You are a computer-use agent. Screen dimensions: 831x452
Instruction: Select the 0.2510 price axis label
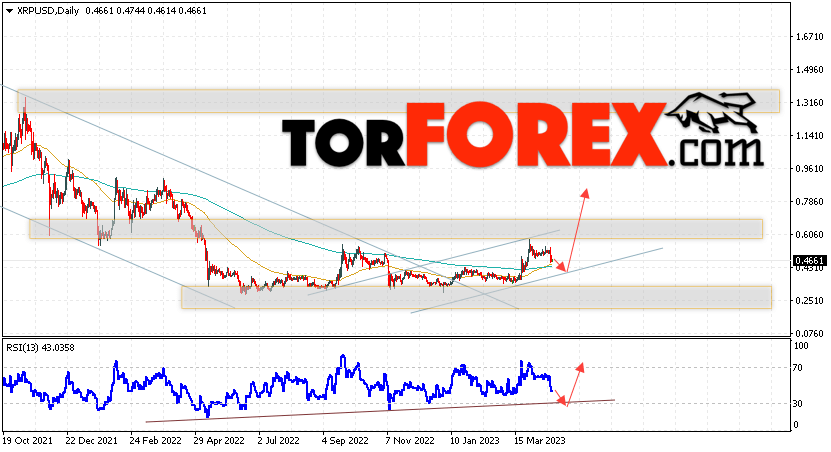tap(809, 300)
